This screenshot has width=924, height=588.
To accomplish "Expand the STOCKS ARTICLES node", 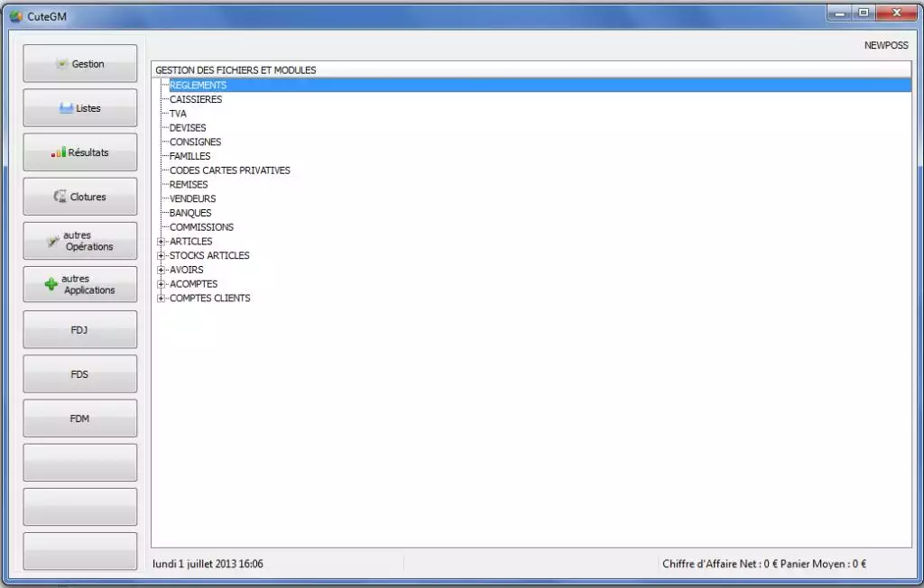I will [162, 256].
